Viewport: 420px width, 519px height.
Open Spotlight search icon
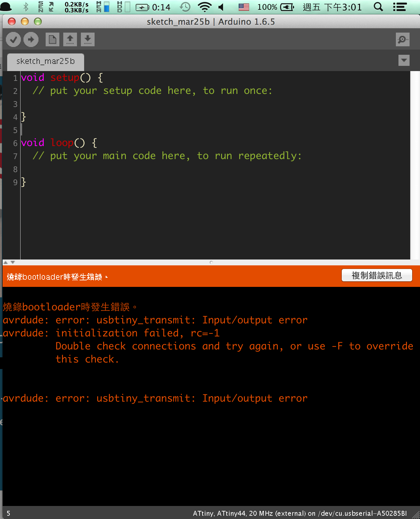(378, 7)
